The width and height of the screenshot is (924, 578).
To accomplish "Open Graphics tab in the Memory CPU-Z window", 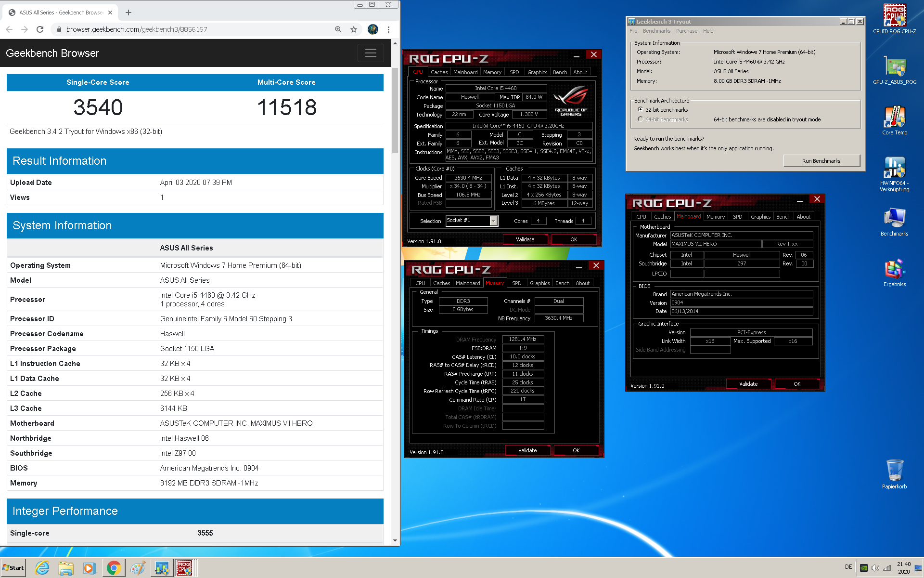I will click(x=539, y=283).
